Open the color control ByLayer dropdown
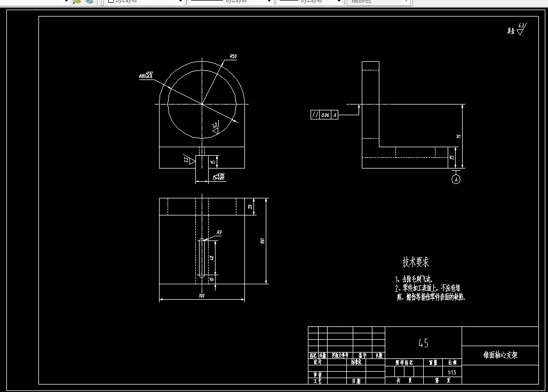The width and height of the screenshot is (548, 392). point(145,2)
